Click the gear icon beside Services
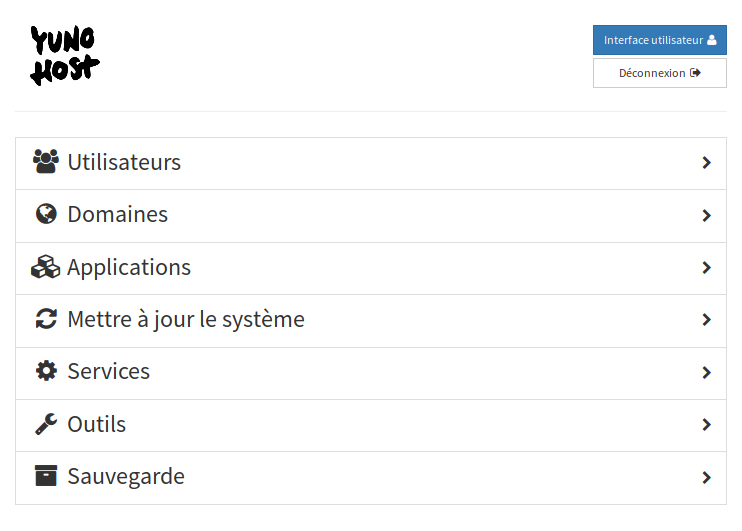Viewport: 742px width, 531px height. [46, 371]
